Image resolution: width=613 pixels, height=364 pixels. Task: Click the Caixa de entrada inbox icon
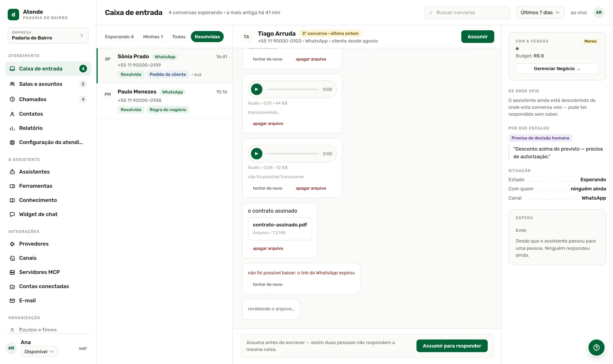coord(12,69)
